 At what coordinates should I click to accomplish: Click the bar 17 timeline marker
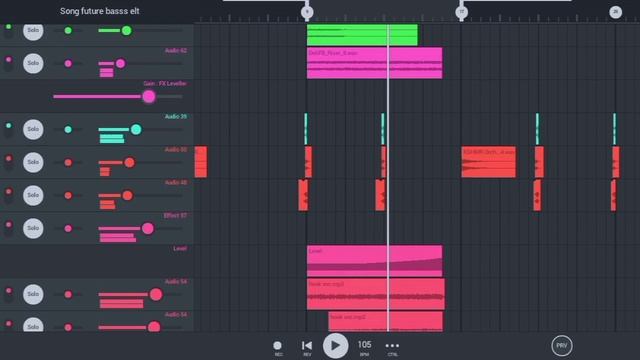click(462, 12)
